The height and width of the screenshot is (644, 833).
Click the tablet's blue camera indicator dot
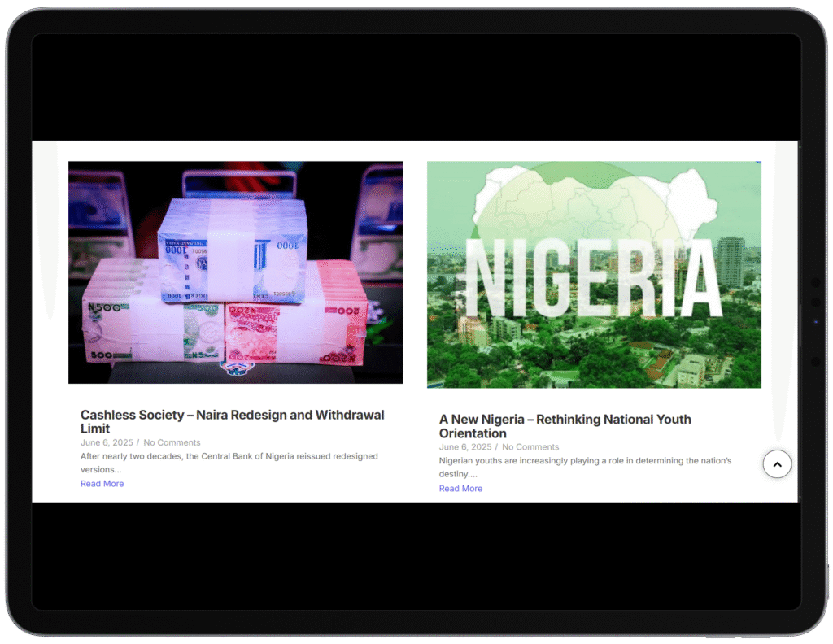click(816, 321)
